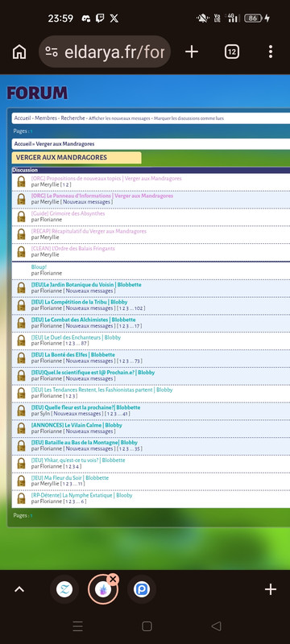Screen dimensions: 290x644
Task: Tap the Android home square button
Action: (x=147, y=626)
